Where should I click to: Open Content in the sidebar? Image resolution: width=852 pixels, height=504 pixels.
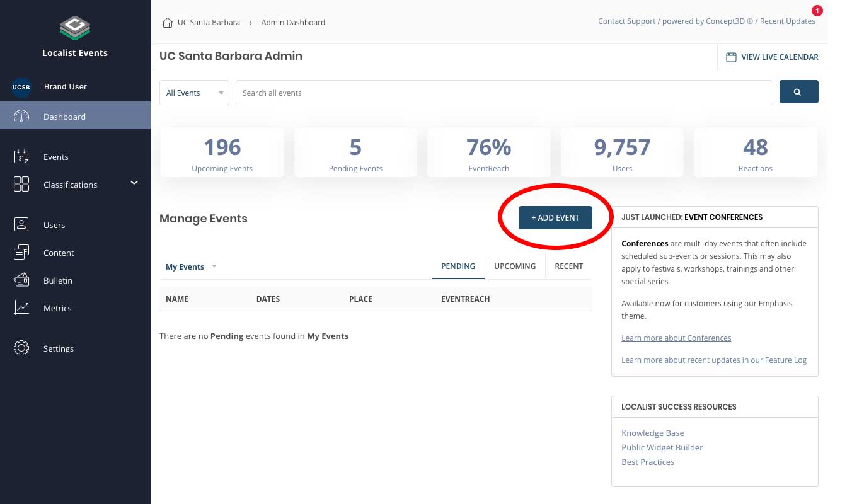(75, 253)
